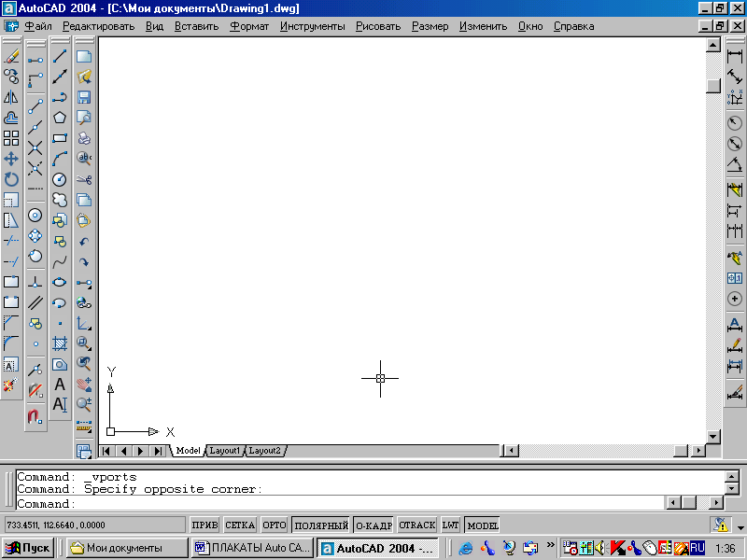Select the Offset tool

[x=11, y=118]
